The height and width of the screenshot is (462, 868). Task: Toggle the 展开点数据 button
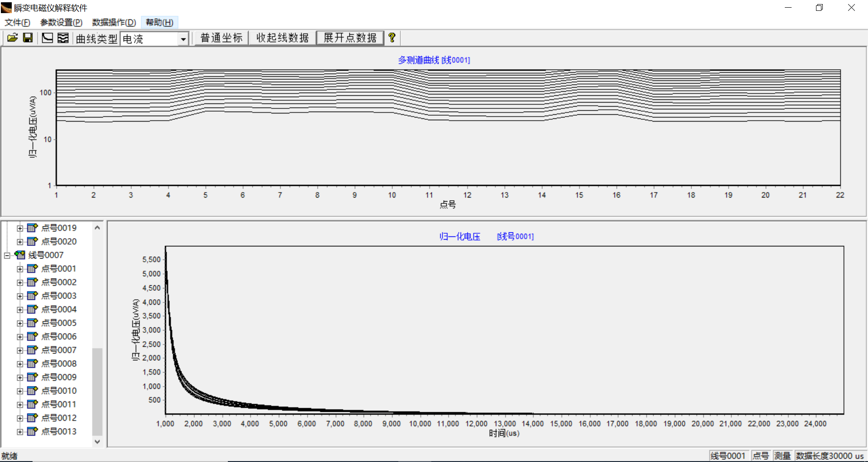(x=350, y=38)
